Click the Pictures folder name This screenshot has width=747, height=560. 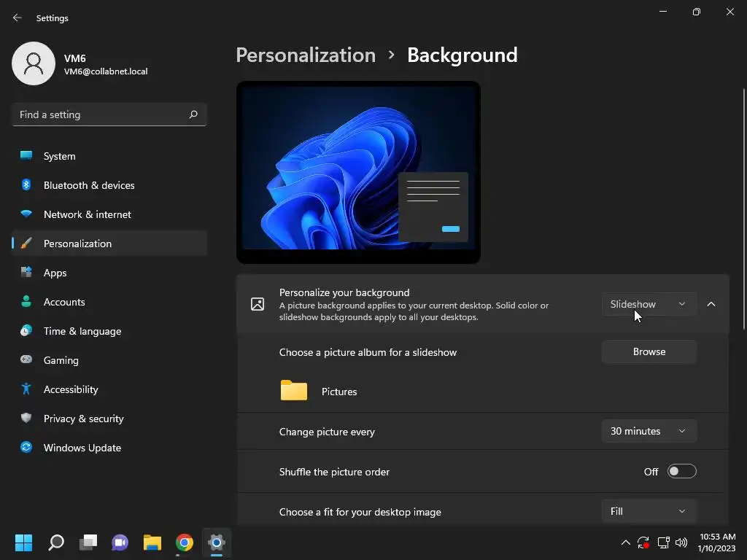tap(339, 392)
